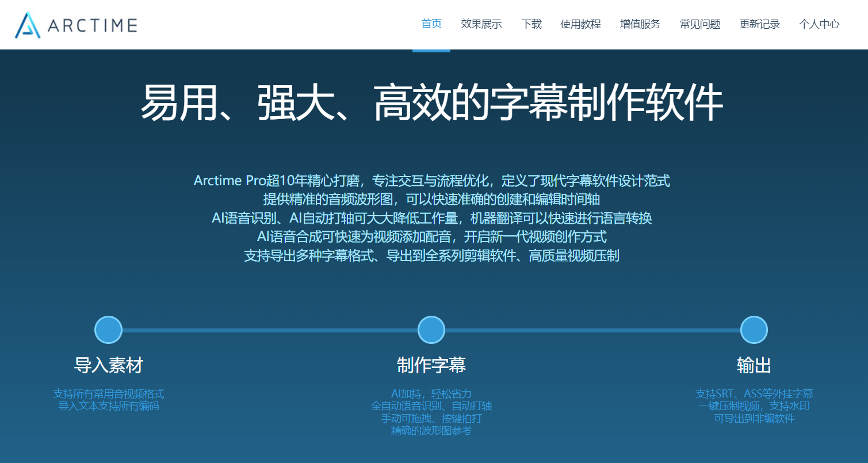Viewport: 868px width, 463px height.
Task: Click text '支持所有常用音视频格式'
Action: point(109,394)
